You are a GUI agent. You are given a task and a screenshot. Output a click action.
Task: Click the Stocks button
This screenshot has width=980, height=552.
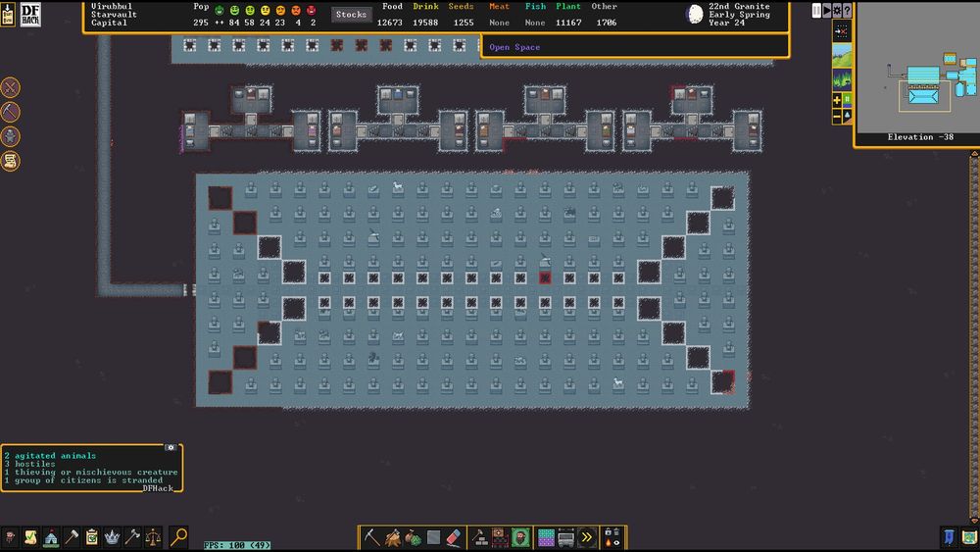tap(351, 14)
